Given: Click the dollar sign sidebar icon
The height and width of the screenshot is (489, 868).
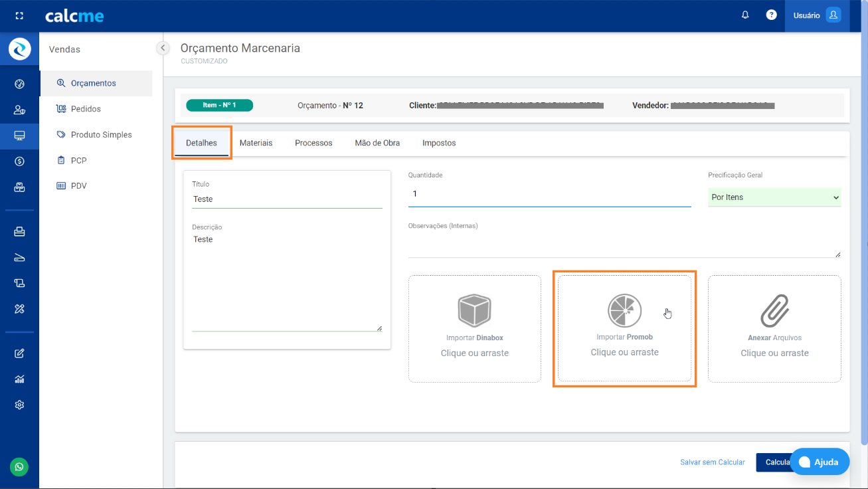Looking at the screenshot, I should pos(19,161).
